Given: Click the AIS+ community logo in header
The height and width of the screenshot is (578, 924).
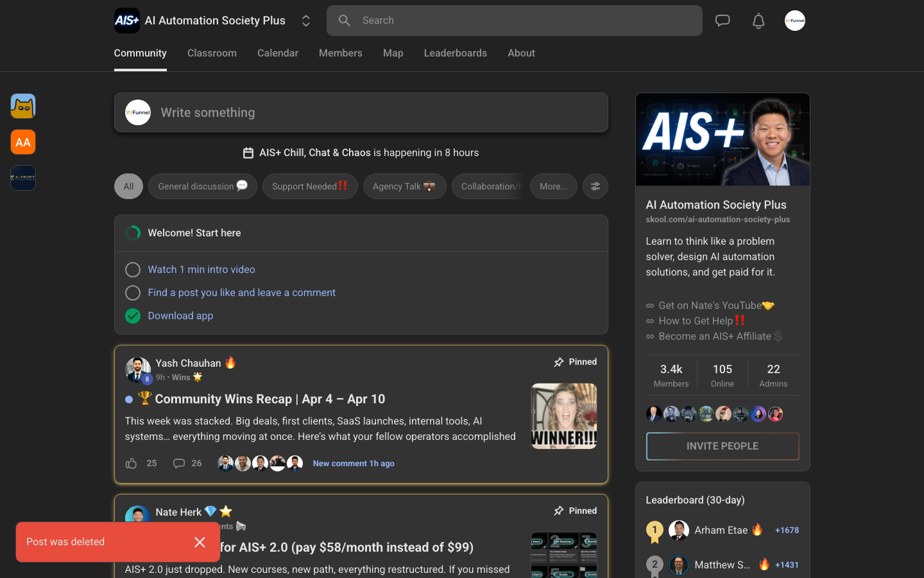Looking at the screenshot, I should pyautogui.click(x=127, y=21).
